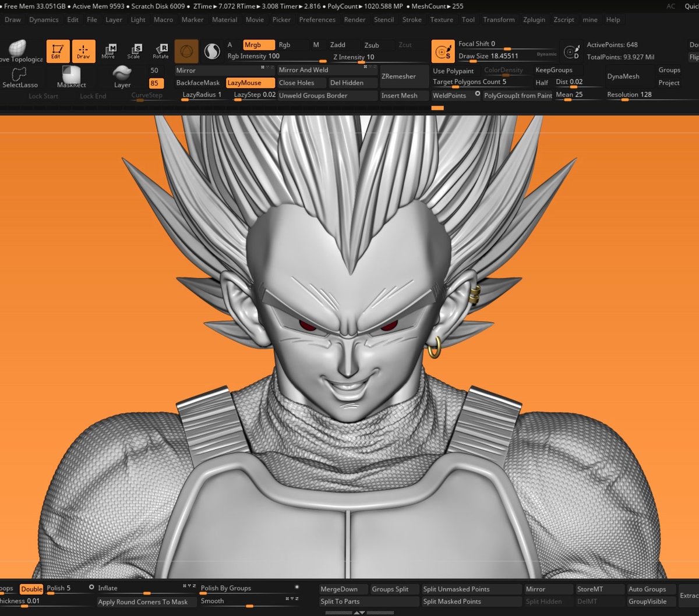Choose the SelectLasso brush
The width and height of the screenshot is (699, 616).
coord(19,77)
